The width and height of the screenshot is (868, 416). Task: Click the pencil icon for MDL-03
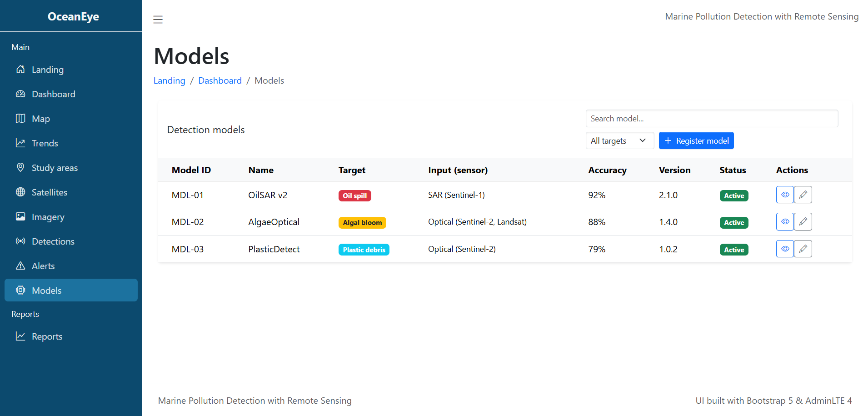pos(803,249)
